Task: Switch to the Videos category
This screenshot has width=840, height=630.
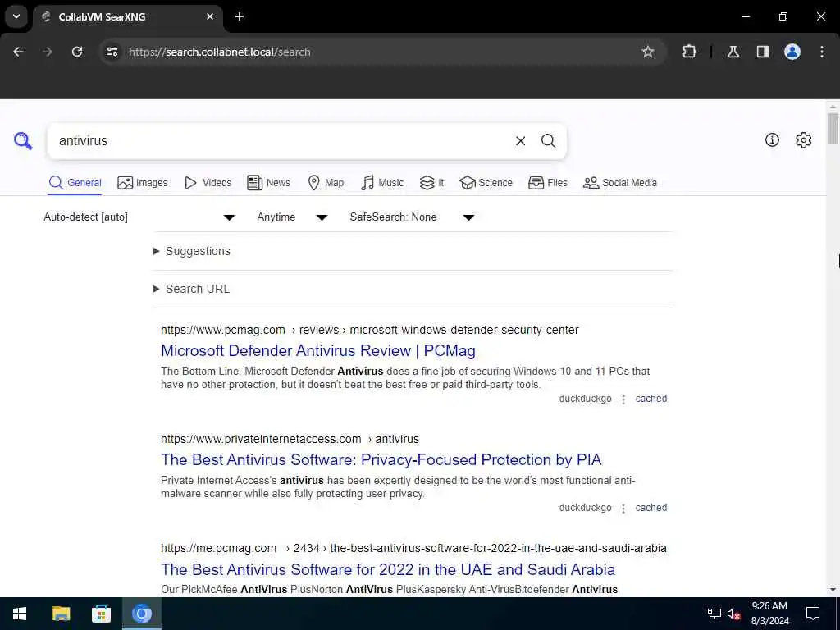Action: tap(208, 183)
